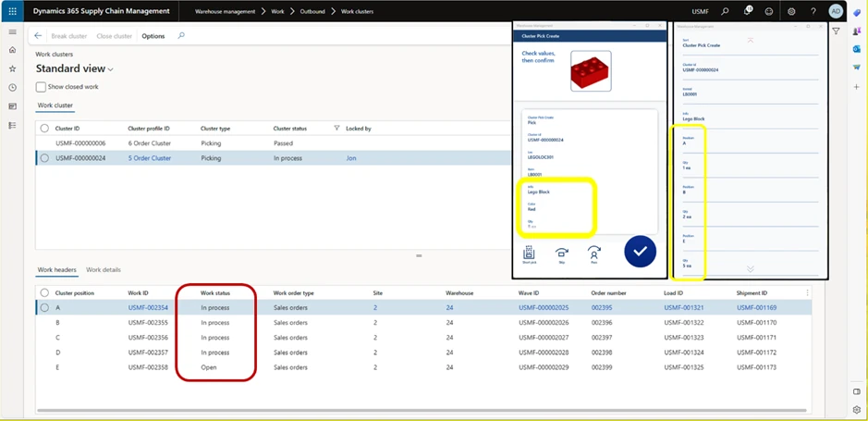868x421 pixels.
Task: Click Open status in row E
Action: point(209,367)
